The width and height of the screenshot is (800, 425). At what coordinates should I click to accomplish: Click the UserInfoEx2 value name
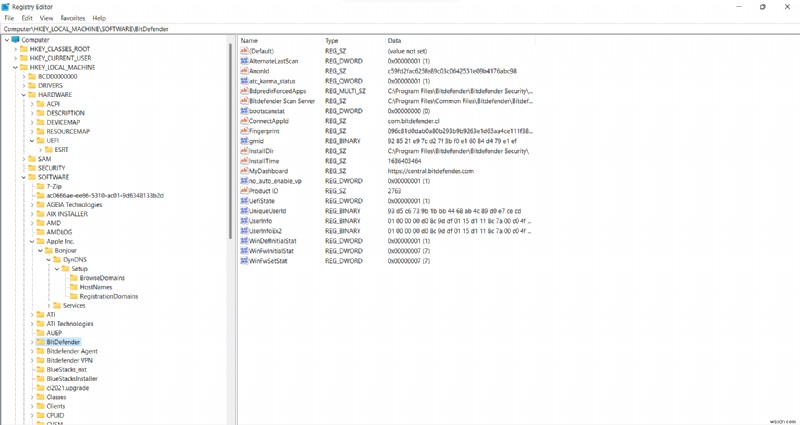(x=265, y=231)
